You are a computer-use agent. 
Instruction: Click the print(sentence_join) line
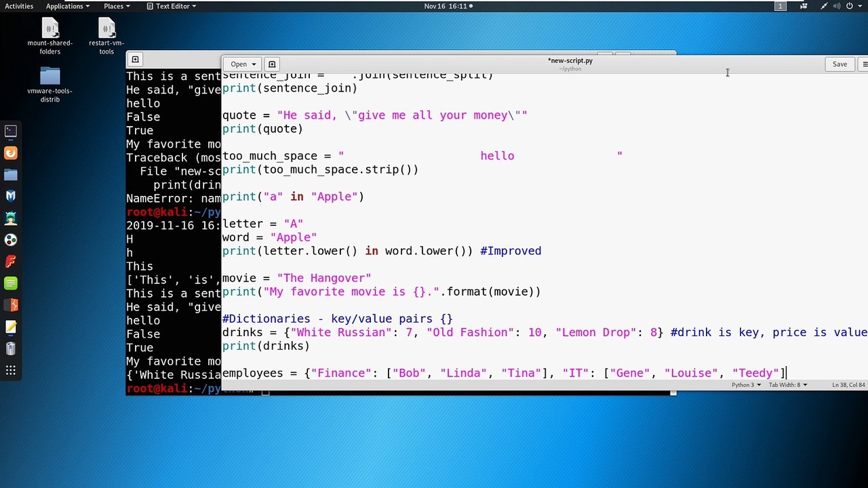tap(290, 88)
